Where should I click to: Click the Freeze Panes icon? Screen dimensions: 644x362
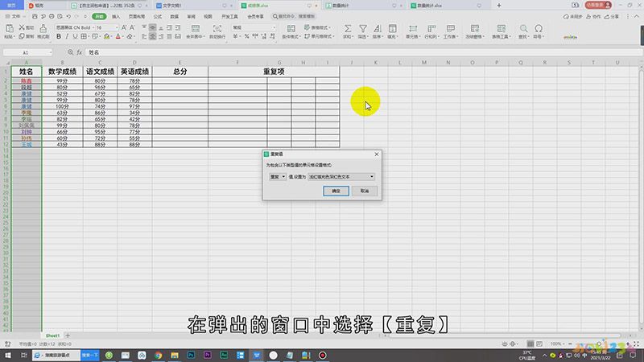475,29
